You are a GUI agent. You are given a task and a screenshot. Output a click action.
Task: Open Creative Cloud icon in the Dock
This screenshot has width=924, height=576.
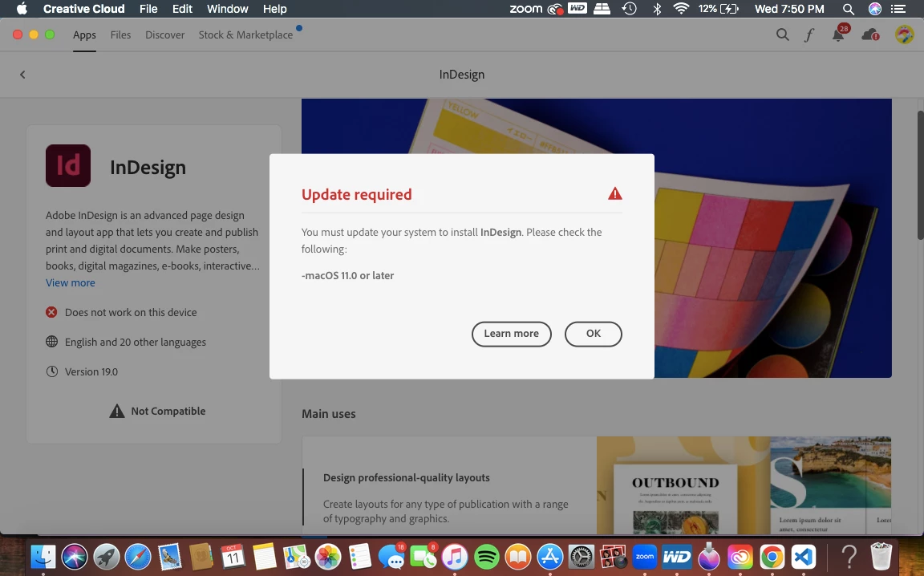point(740,557)
